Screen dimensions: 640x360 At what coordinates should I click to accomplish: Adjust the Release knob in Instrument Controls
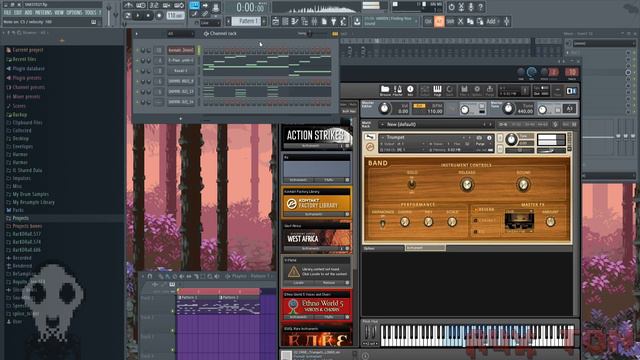coord(467,184)
